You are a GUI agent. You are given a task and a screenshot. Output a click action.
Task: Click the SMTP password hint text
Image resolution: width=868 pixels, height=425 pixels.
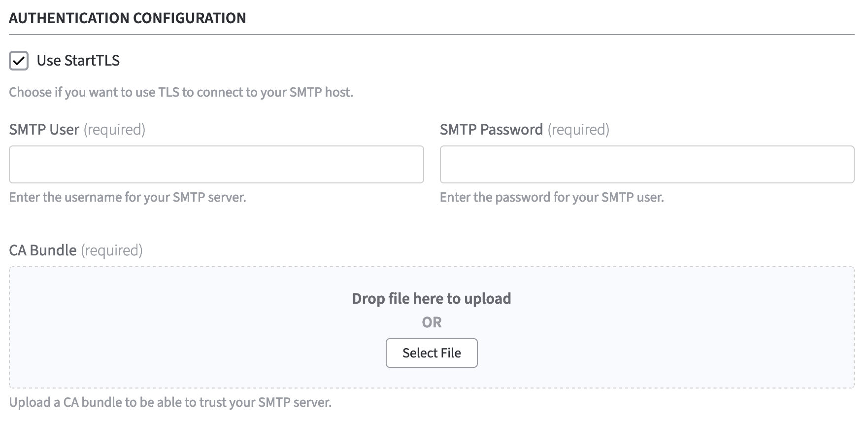tap(552, 198)
